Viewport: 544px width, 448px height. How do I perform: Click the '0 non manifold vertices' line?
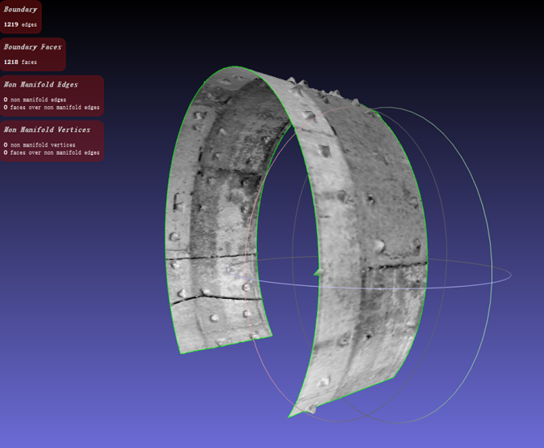pyautogui.click(x=40, y=145)
